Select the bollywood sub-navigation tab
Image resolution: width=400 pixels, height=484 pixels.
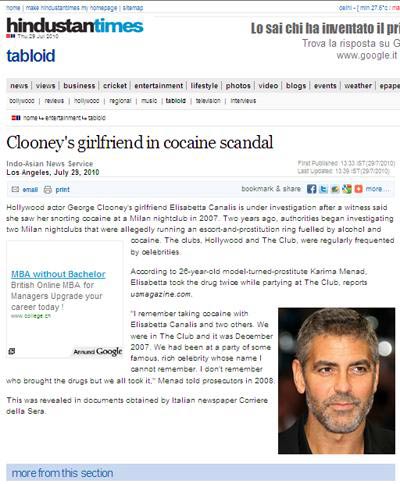click(x=22, y=101)
